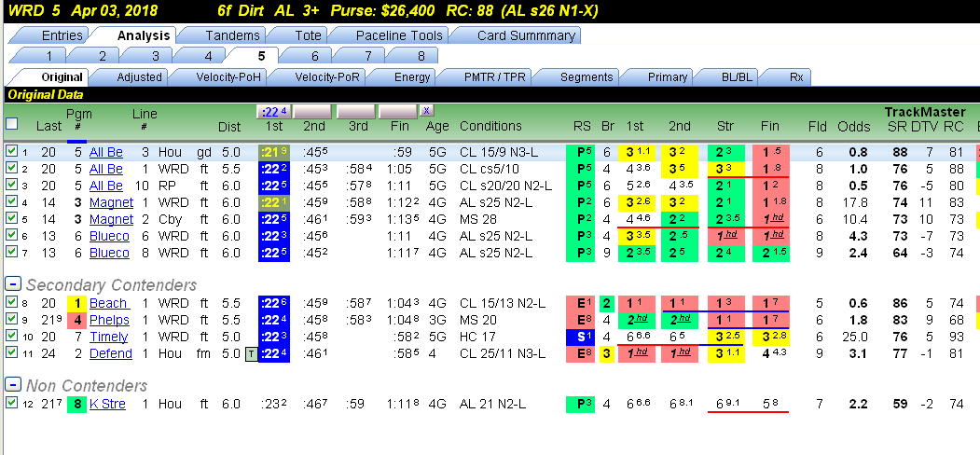This screenshot has width=980, height=455.
Task: Click the :22 4 pace button
Action: [274, 112]
